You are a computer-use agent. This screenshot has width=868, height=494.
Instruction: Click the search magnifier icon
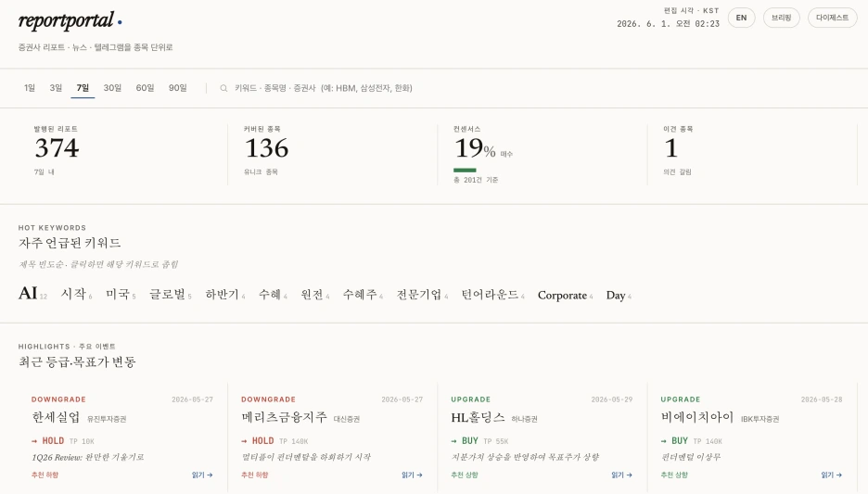[223, 88]
